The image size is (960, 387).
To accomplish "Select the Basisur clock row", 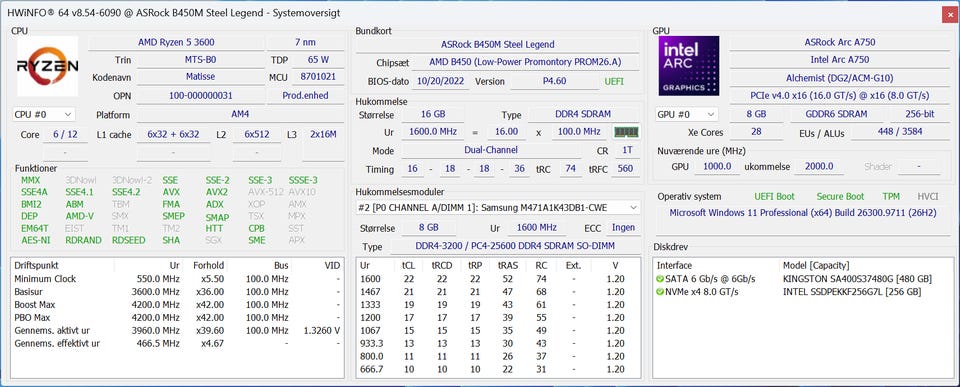I will point(178,291).
